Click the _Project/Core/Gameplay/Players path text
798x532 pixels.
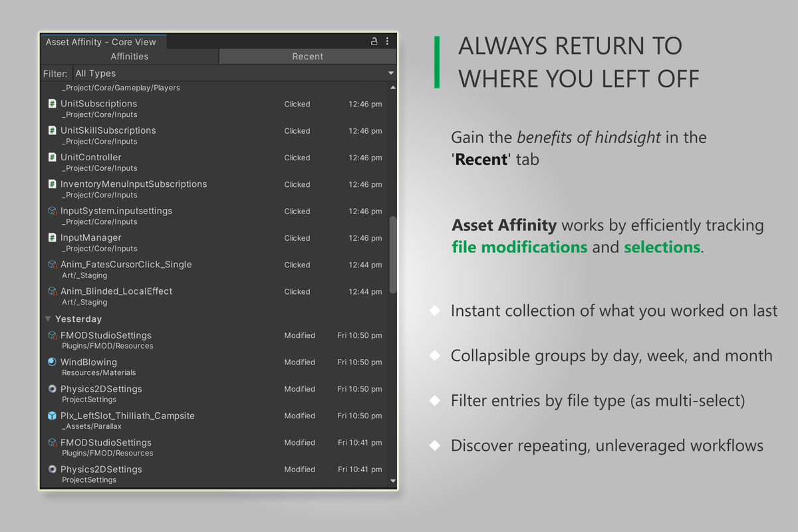(x=121, y=88)
